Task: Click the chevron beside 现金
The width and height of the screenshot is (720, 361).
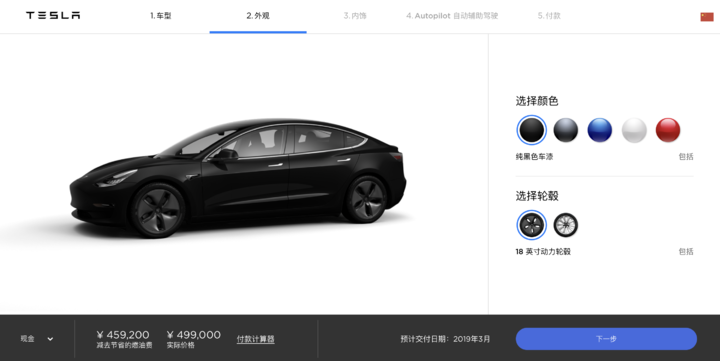Action: tap(50, 339)
